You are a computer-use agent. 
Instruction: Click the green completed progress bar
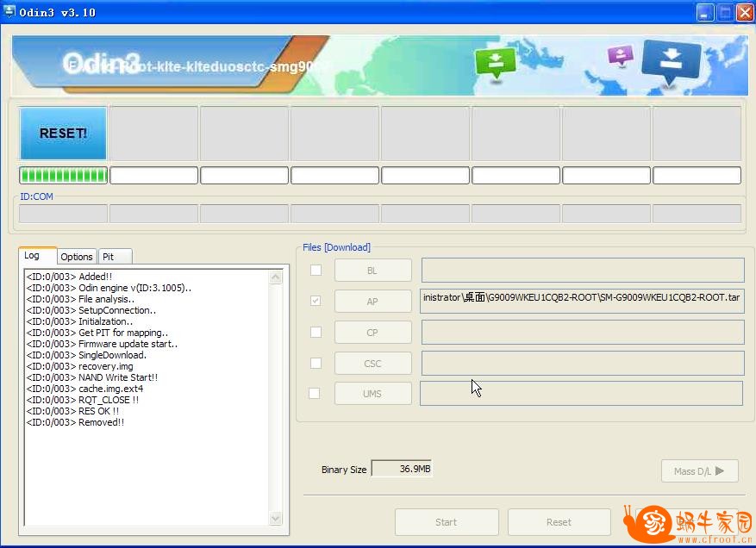click(63, 176)
